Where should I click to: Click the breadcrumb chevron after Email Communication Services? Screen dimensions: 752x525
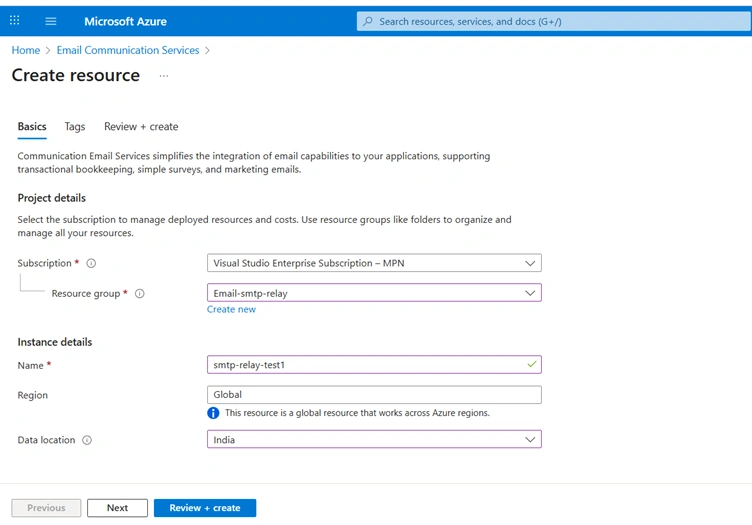click(207, 50)
